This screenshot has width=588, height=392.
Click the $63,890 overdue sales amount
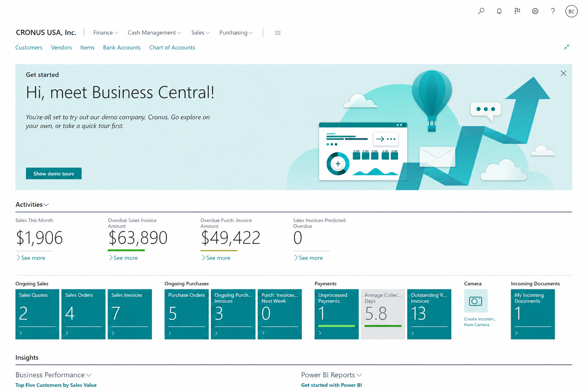coord(138,238)
